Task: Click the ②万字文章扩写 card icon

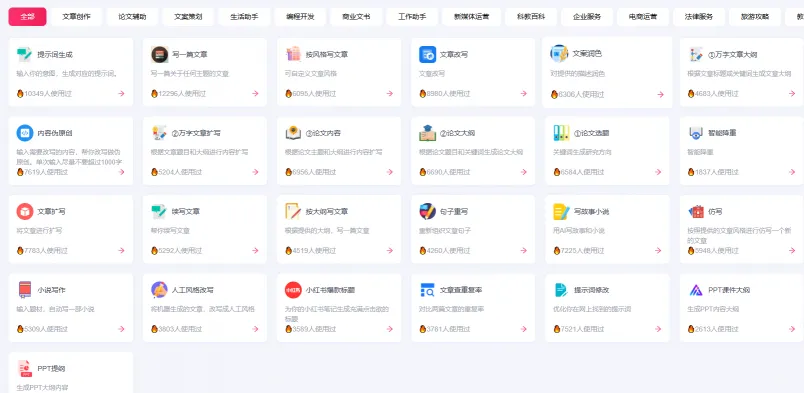Action: [159, 133]
